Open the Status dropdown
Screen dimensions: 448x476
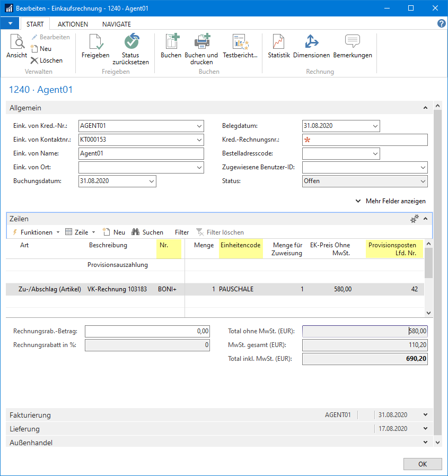tap(423, 181)
